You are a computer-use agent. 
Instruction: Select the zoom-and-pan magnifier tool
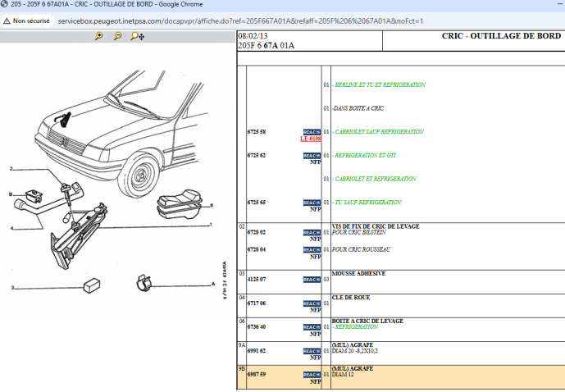click(x=137, y=36)
